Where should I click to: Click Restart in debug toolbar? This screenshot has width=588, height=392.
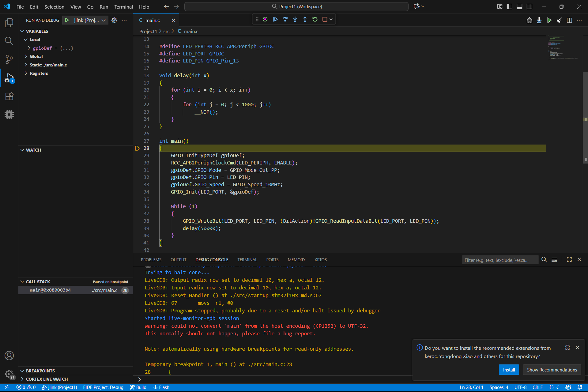315,19
